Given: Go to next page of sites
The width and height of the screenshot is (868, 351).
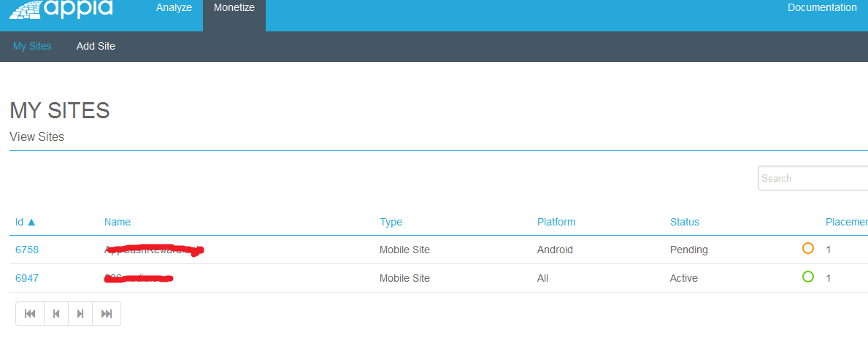Looking at the screenshot, I should [x=80, y=314].
